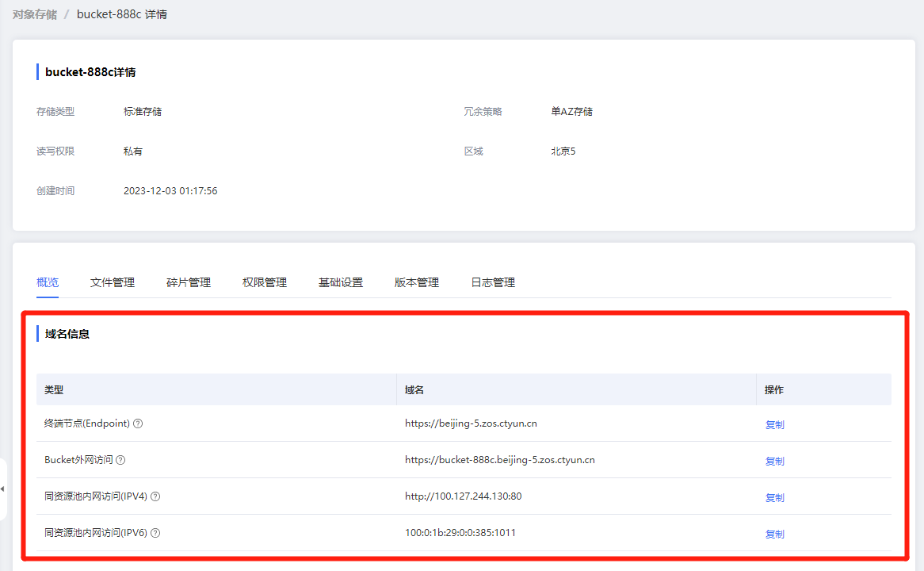Select the 基础设置 tab

coord(341,282)
